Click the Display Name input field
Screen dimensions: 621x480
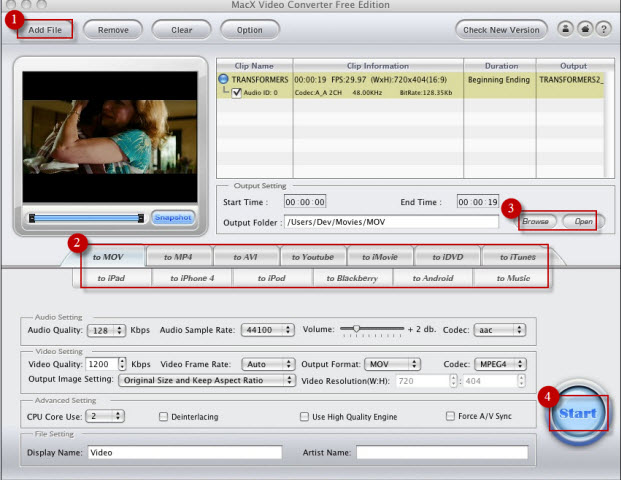(185, 452)
